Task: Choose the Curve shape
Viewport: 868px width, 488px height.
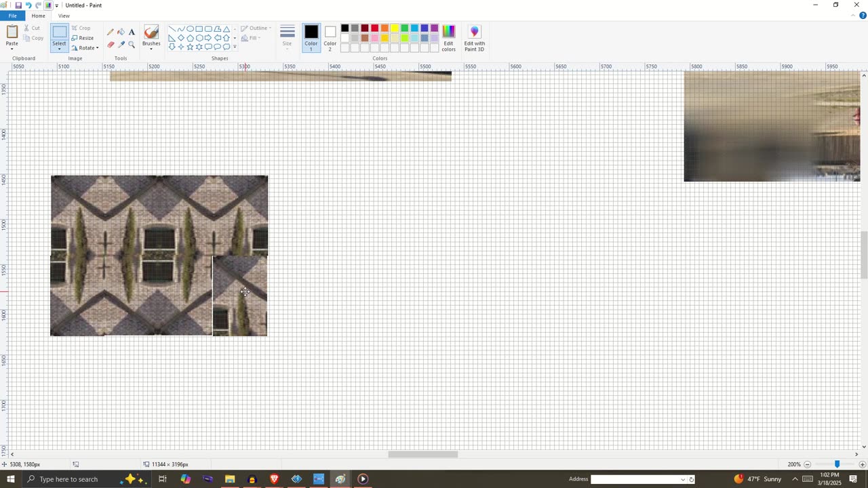Action: click(x=181, y=29)
